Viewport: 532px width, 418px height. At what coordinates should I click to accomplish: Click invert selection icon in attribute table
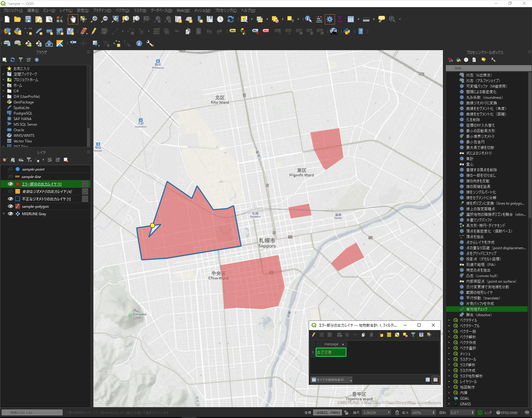pos(397,335)
